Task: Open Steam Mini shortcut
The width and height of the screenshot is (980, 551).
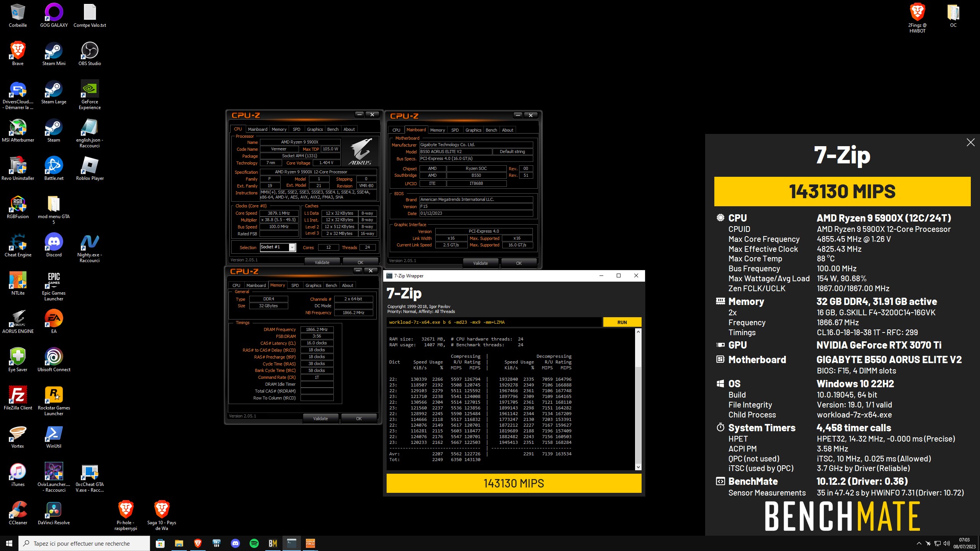Action: tap(54, 54)
